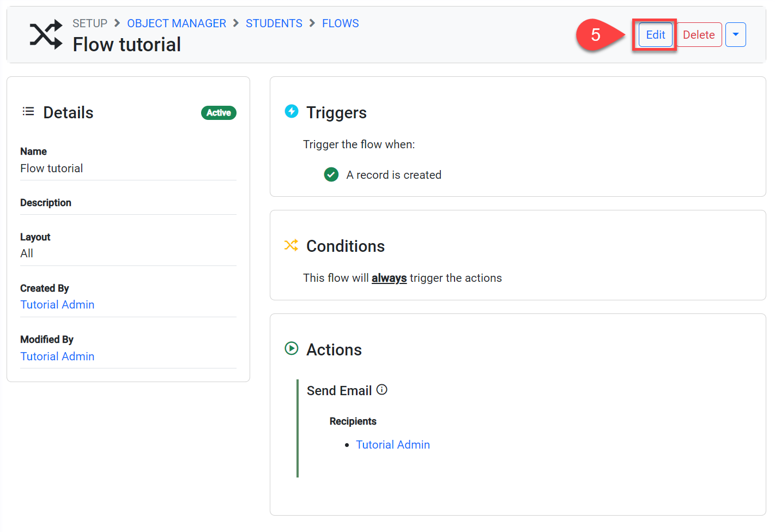Click the Triggers lightning bolt icon

(x=292, y=111)
